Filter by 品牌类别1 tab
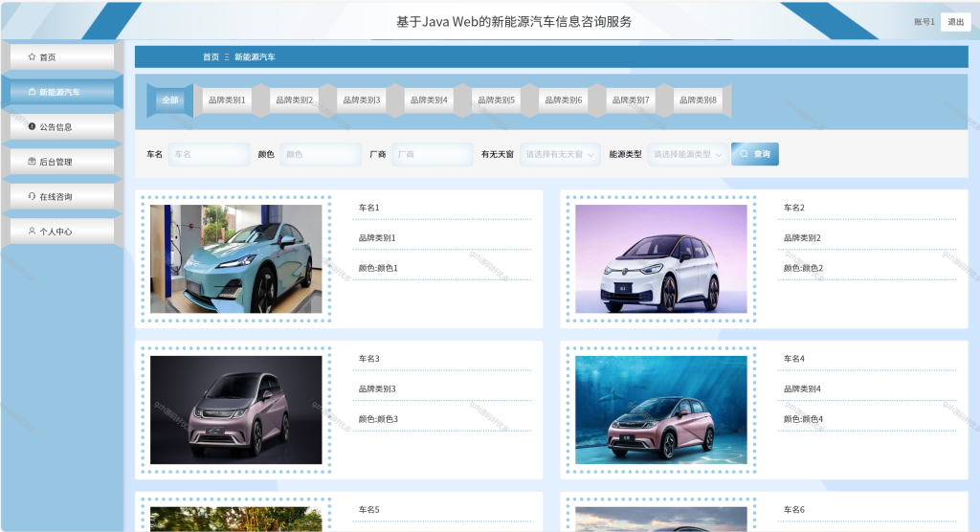This screenshot has height=532, width=980. (x=227, y=100)
